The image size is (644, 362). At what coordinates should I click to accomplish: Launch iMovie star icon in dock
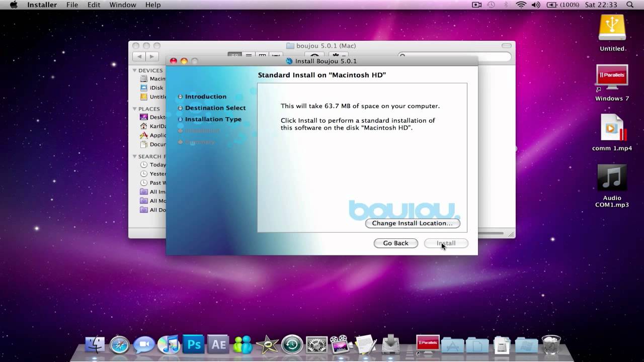pyautogui.click(x=267, y=344)
